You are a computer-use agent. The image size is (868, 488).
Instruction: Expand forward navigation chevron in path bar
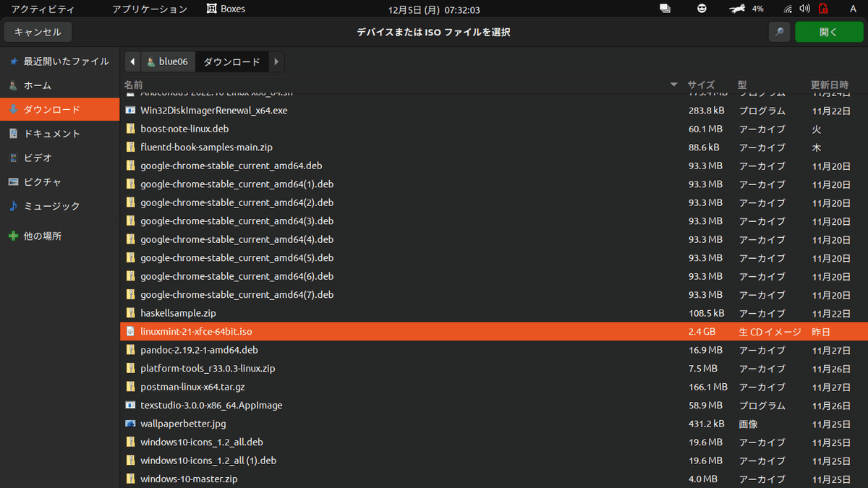tap(276, 61)
